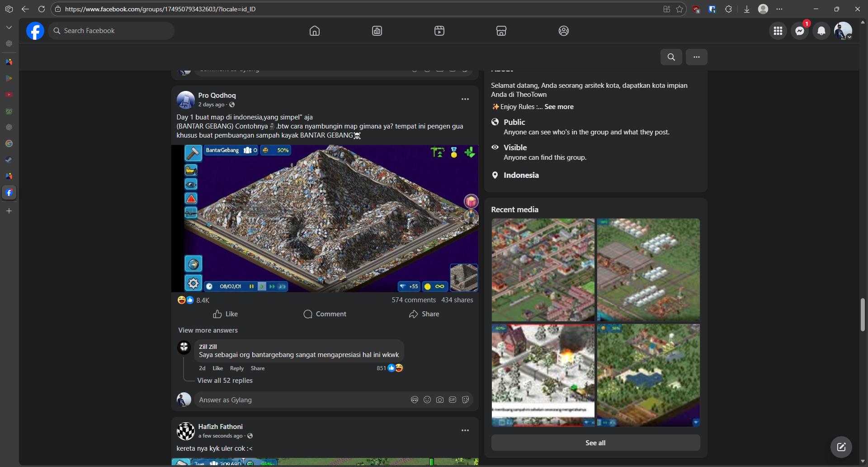Expand group description with See more
The width and height of the screenshot is (868, 467).
[559, 107]
